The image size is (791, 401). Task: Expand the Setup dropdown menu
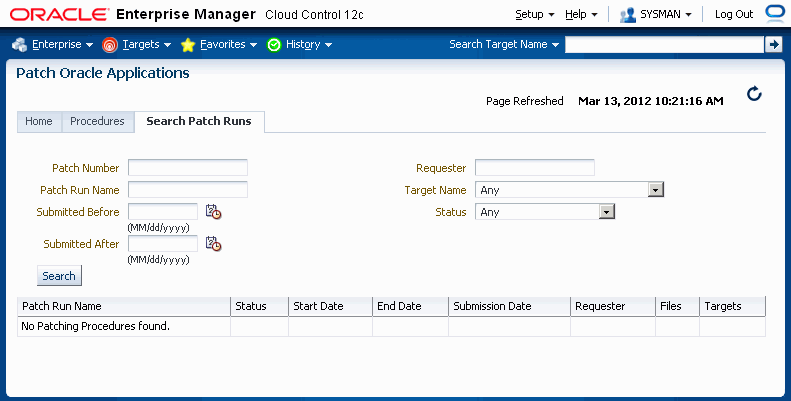[535, 15]
